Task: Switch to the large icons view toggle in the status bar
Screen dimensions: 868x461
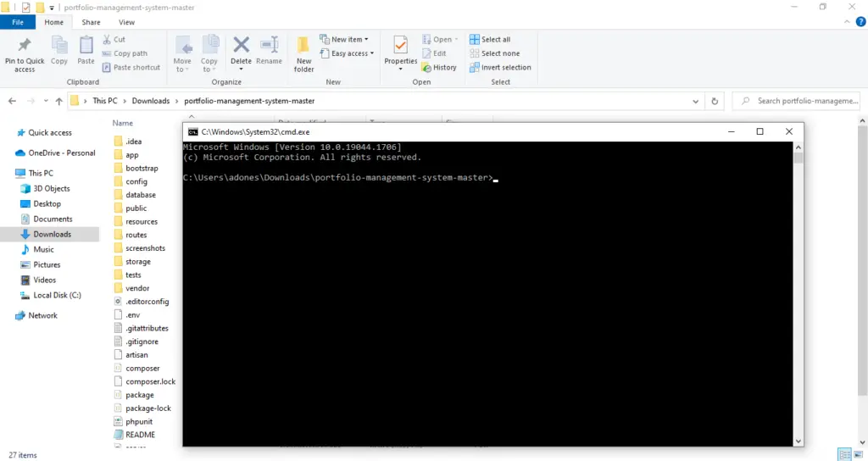Action: tap(858, 455)
